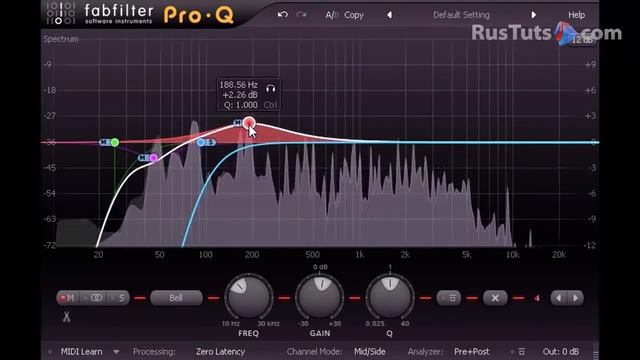Go to the previous preset arrow
The width and height of the screenshot is (640, 360).
[x=389, y=15]
